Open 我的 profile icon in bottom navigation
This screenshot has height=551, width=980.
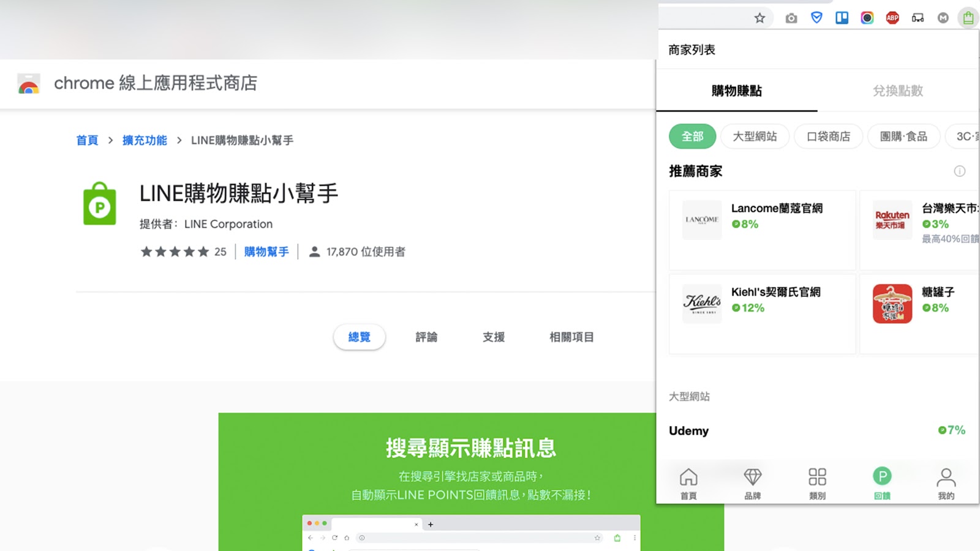[x=946, y=483]
